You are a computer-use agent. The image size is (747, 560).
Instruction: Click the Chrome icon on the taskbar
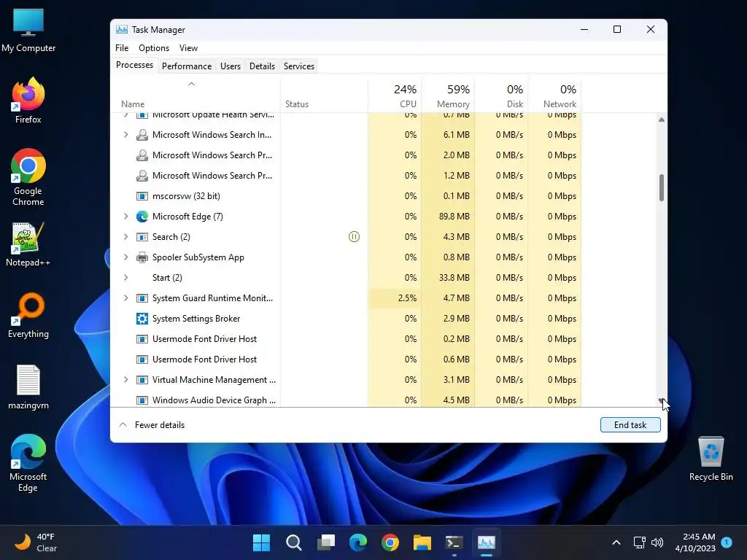pyautogui.click(x=390, y=542)
